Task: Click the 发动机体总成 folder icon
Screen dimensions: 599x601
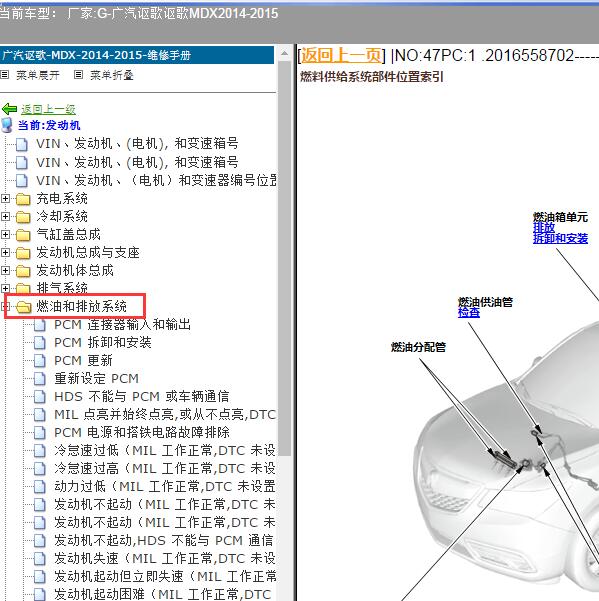Action: click(23, 271)
